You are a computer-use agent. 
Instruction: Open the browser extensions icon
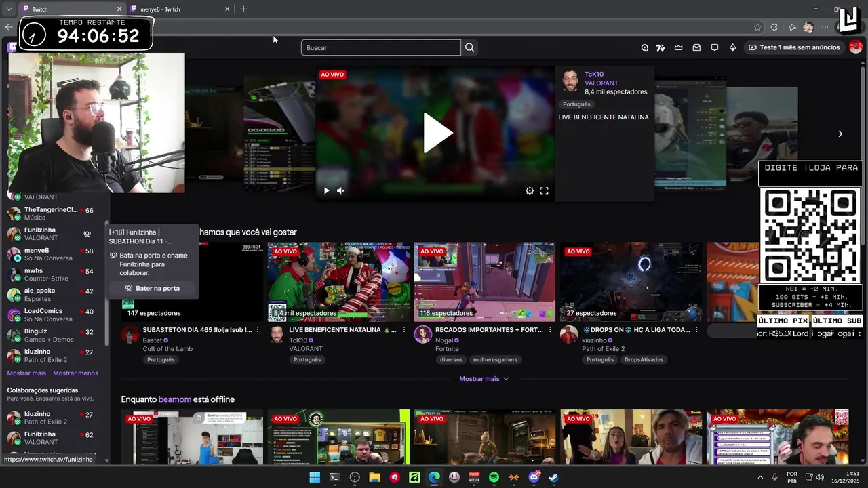[x=774, y=27]
